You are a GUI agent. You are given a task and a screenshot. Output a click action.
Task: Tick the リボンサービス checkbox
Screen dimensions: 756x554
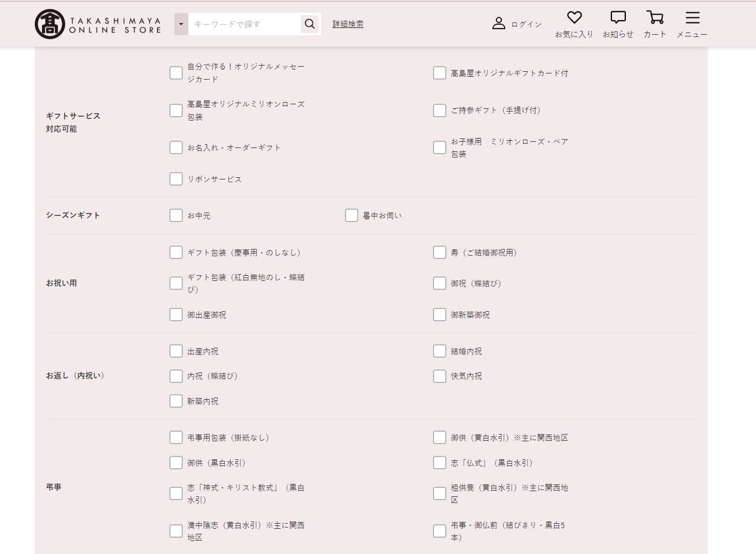tap(176, 179)
